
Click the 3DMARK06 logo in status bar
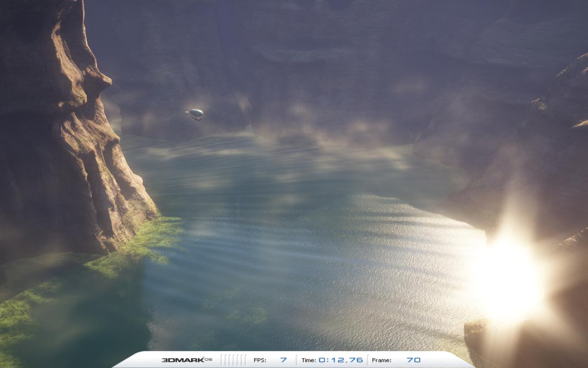[187, 360]
